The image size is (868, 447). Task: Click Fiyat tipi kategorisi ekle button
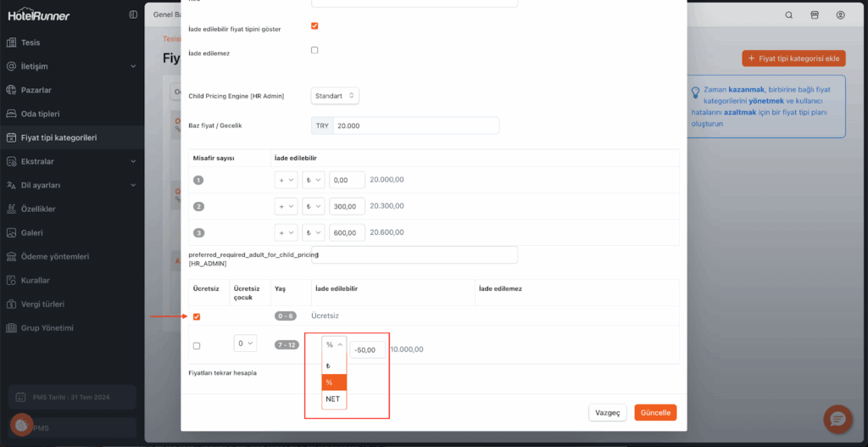(x=794, y=59)
